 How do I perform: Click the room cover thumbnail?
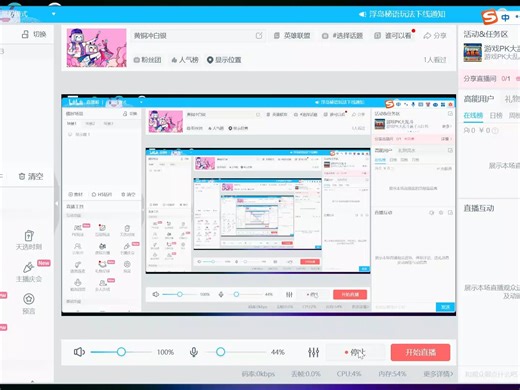pos(96,48)
